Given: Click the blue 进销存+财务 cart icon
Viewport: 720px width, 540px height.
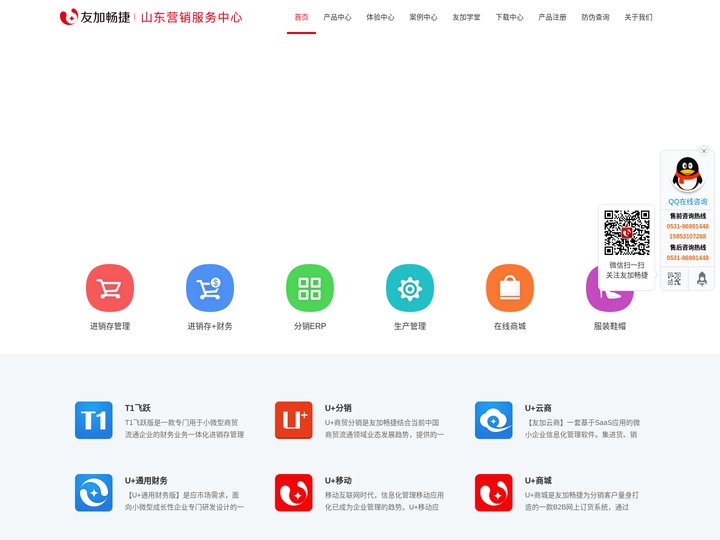Looking at the screenshot, I should (x=210, y=288).
